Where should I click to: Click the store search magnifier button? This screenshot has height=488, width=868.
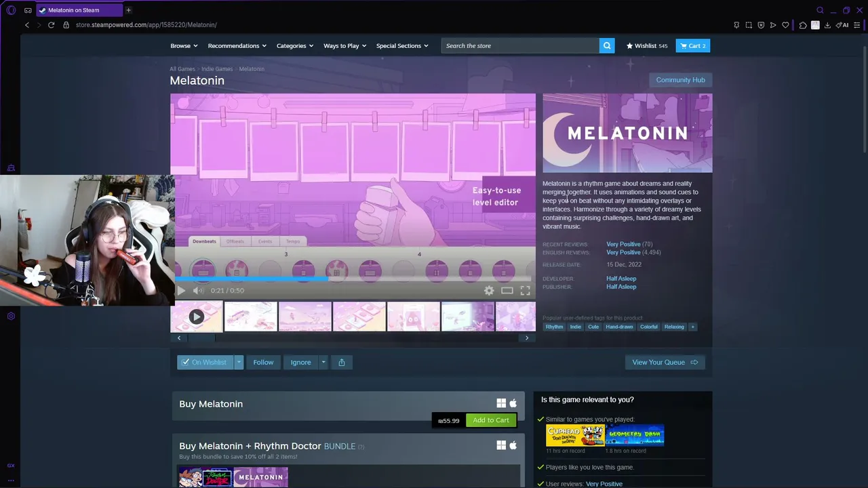pos(607,45)
